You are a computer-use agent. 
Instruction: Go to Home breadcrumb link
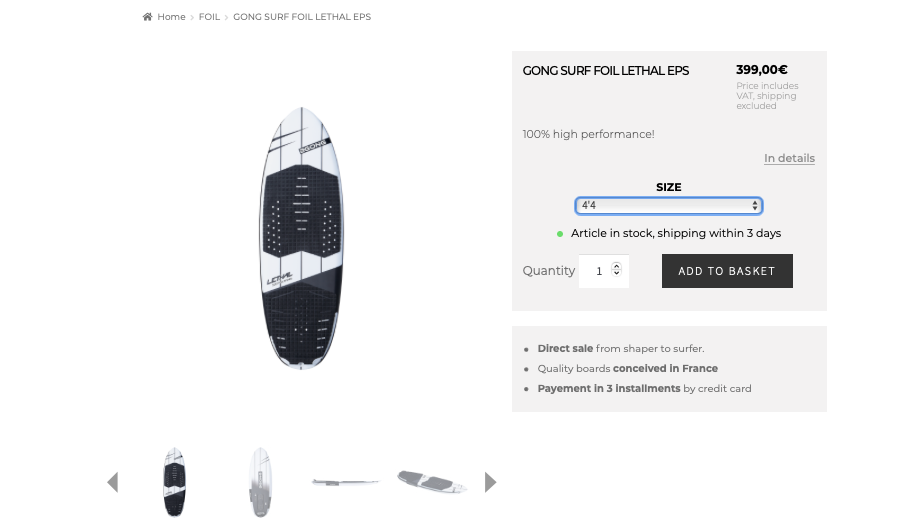(x=171, y=17)
